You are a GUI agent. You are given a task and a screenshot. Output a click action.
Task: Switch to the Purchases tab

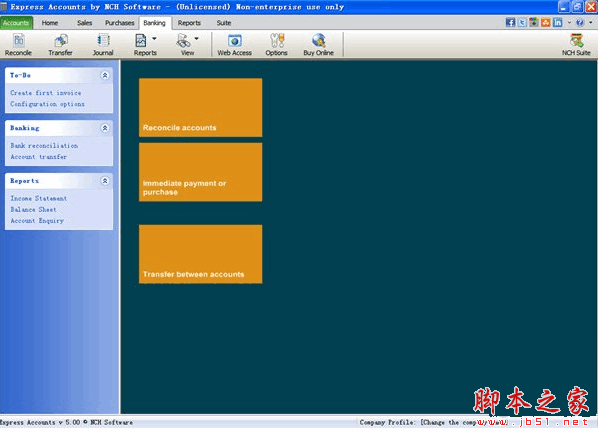(x=119, y=23)
